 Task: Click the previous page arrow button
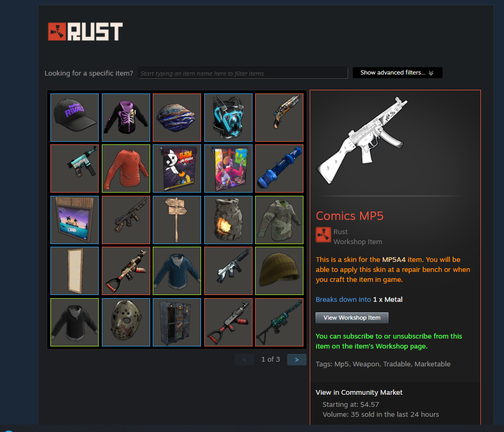point(244,360)
